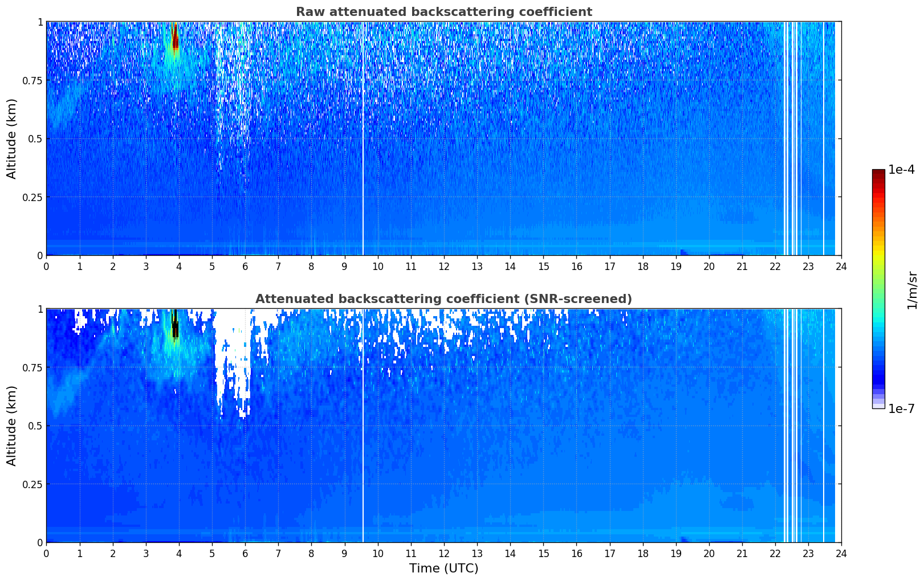The height and width of the screenshot is (581, 924).
Task: Click the Altitude (km) label of the raw plot
Action: click(x=12, y=138)
